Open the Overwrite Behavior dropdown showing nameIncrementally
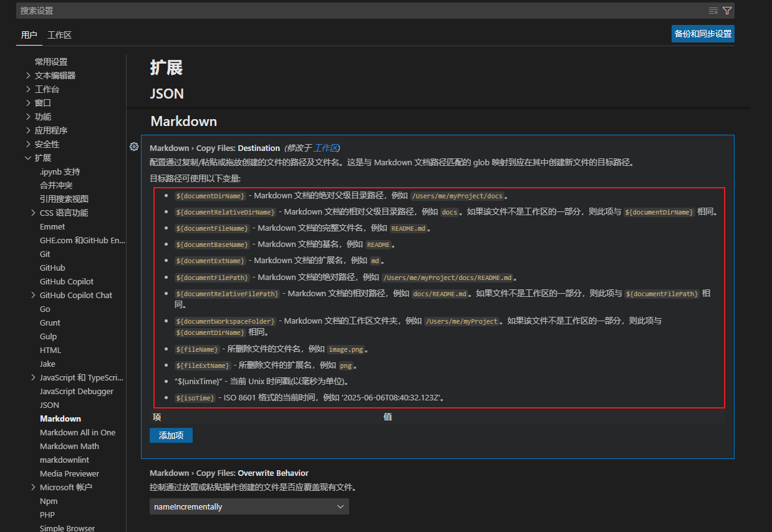 [249, 506]
